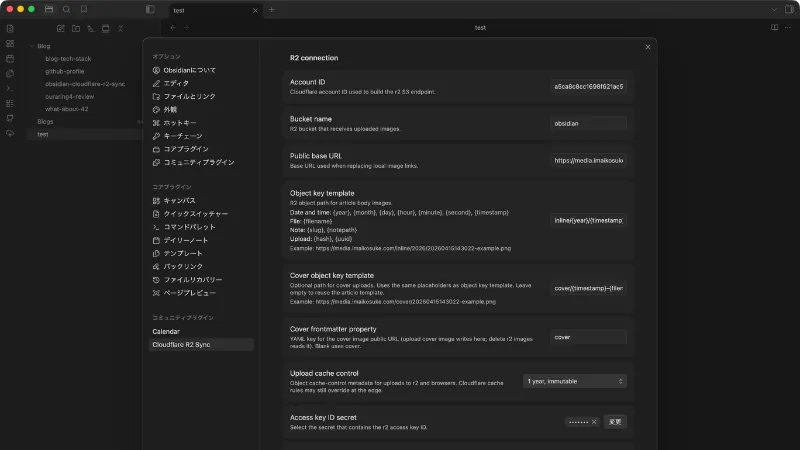The width and height of the screenshot is (800, 450).
Task: Toggle reading view book icon
Action: (774, 28)
